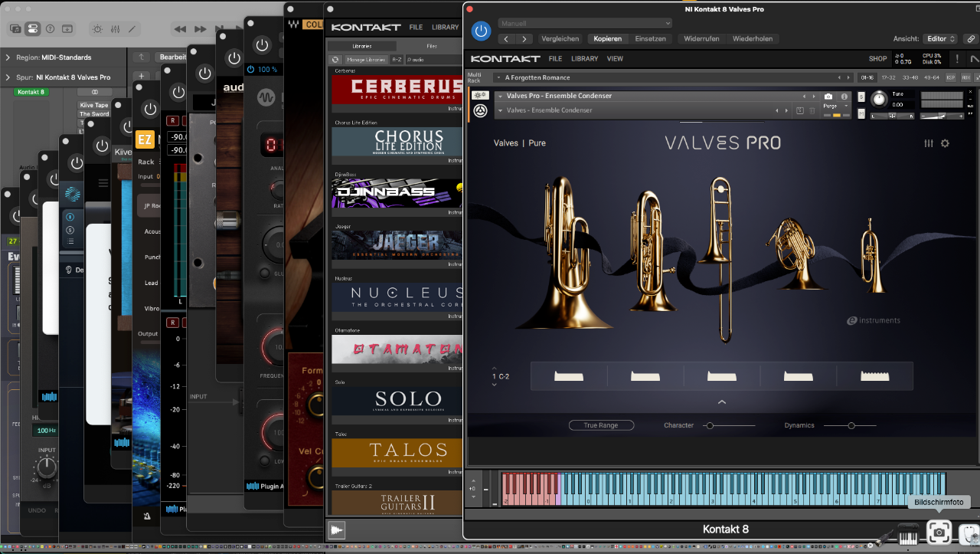The height and width of the screenshot is (554, 980).
Task: Expand the Region: MIDI-Standards disclosure in Logic
Action: [8, 57]
